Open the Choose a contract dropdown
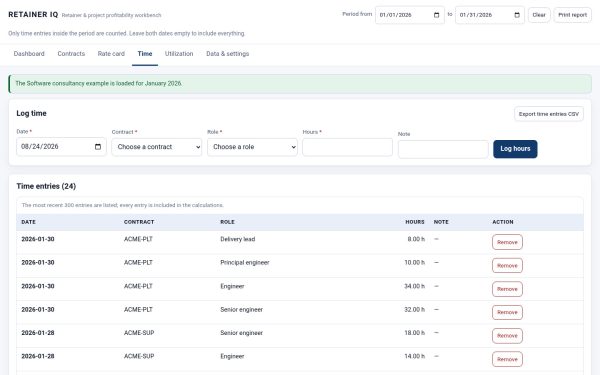 pos(157,147)
